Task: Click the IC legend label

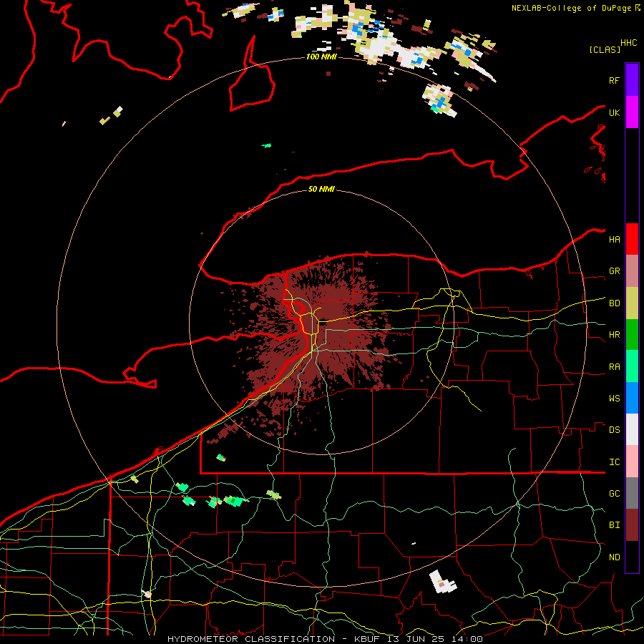Action: point(614,462)
